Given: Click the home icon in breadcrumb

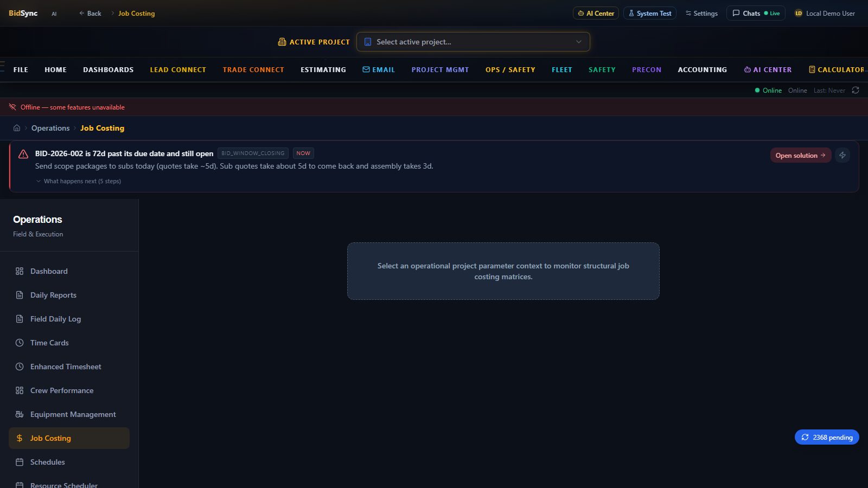Looking at the screenshot, I should [x=17, y=128].
